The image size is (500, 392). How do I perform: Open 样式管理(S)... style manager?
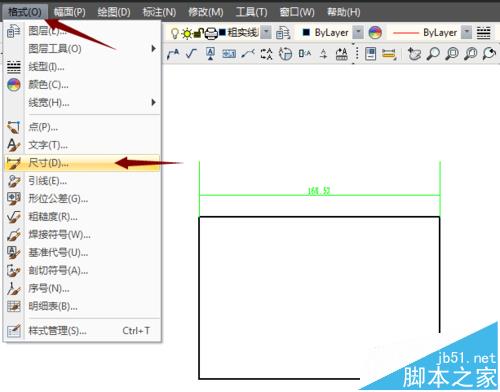[x=82, y=331]
